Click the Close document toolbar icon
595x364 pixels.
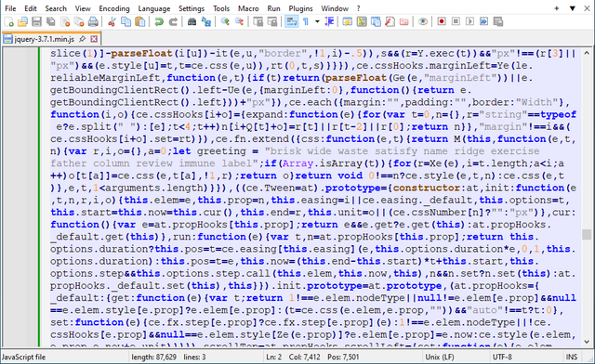[65, 21]
